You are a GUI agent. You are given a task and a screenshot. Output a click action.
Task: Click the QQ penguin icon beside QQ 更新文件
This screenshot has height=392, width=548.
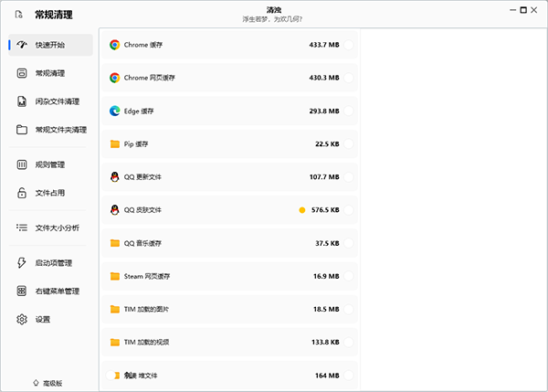tap(115, 177)
